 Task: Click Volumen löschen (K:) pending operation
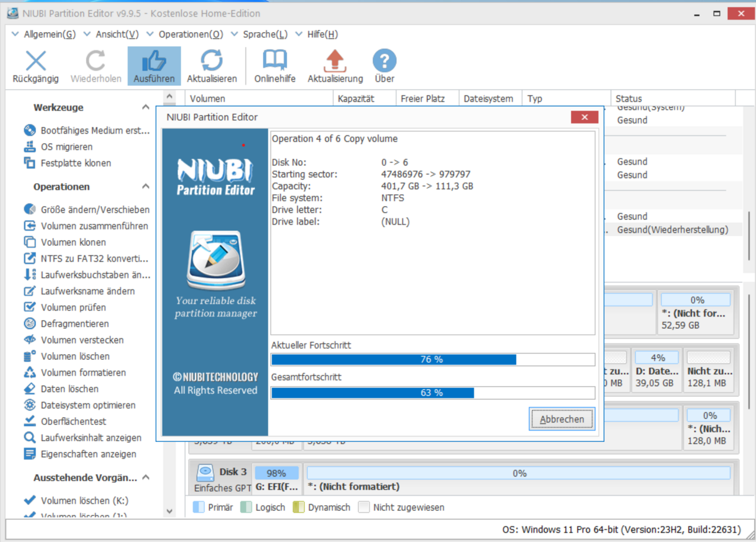click(x=84, y=500)
